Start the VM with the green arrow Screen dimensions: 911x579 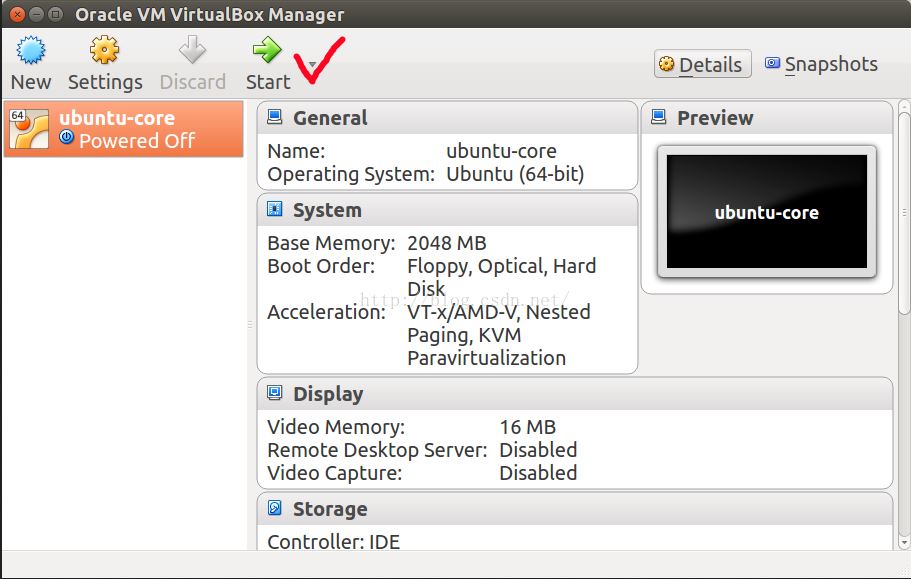(267, 50)
